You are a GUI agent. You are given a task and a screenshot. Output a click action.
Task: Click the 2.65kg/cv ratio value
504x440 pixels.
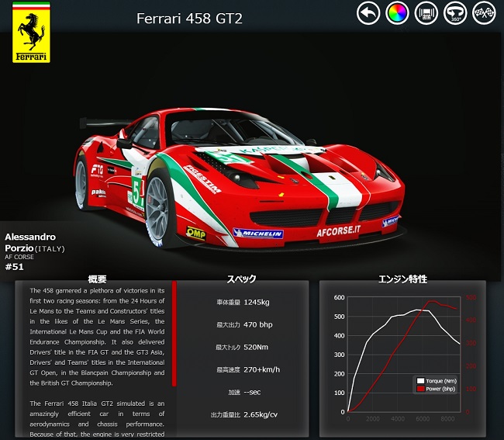point(261,414)
